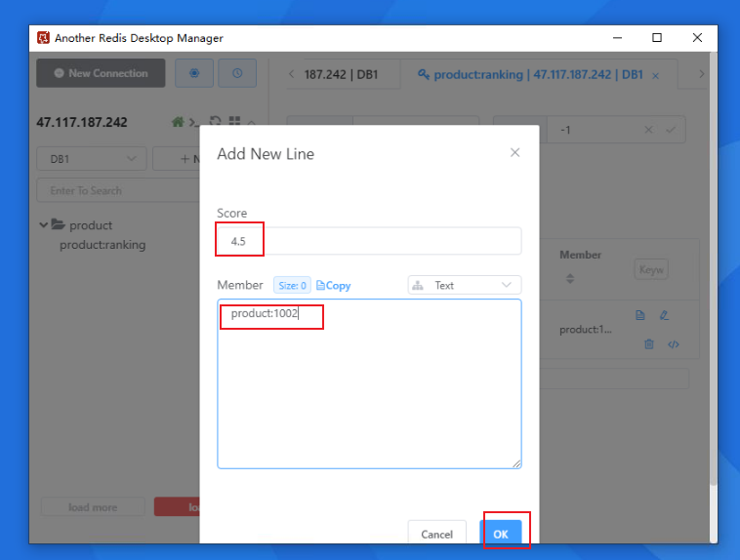Screen dimensions: 740x560
Task: Focus the Keyword filter field
Action: [651, 269]
